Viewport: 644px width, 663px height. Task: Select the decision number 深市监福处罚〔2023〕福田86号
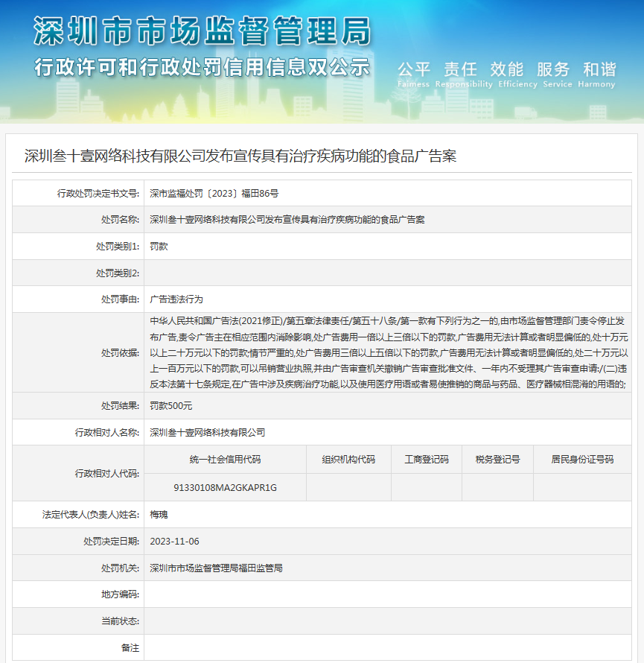pyautogui.click(x=214, y=194)
